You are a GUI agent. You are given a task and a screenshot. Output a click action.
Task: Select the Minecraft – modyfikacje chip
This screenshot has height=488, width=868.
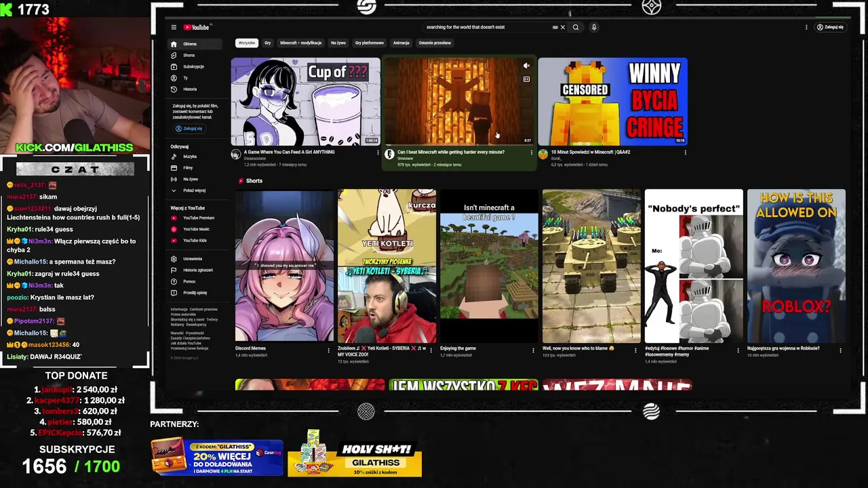[300, 43]
